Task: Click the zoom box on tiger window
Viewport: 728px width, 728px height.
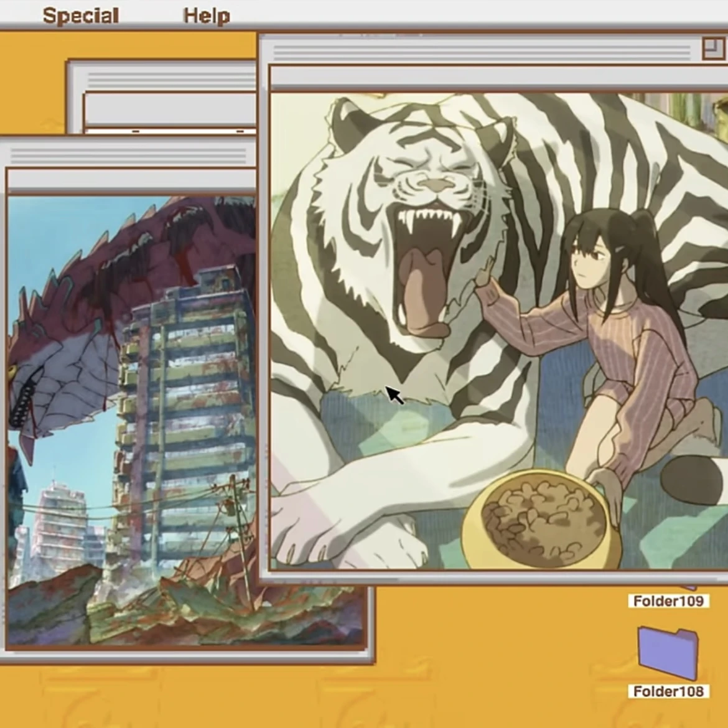Action: [714, 49]
